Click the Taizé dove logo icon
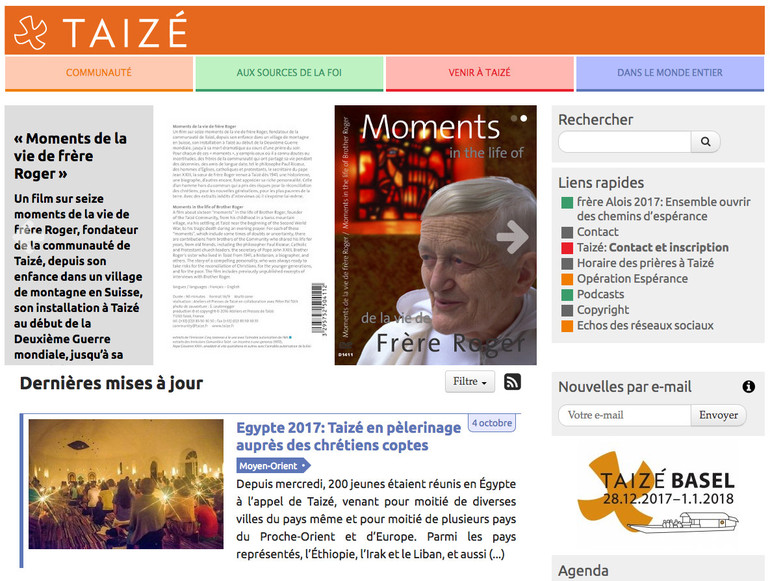Image resolution: width=770 pixels, height=581 pixels. click(x=30, y=32)
